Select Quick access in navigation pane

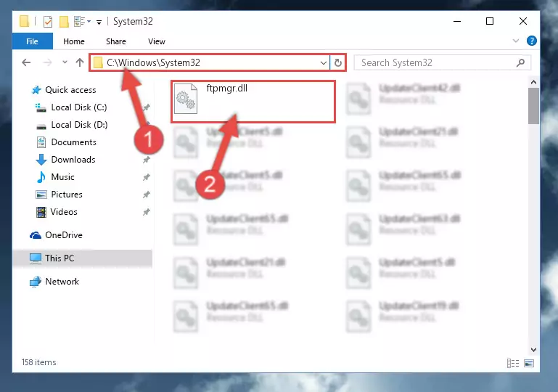70,90
